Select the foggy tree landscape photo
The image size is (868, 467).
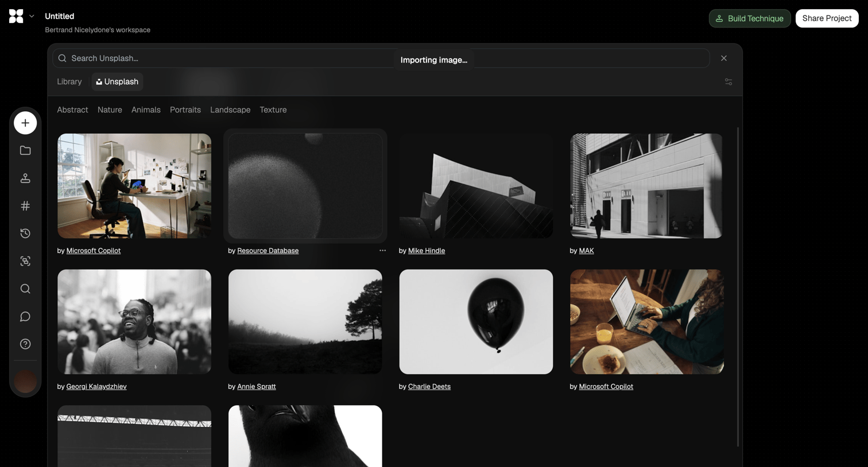pyautogui.click(x=305, y=322)
